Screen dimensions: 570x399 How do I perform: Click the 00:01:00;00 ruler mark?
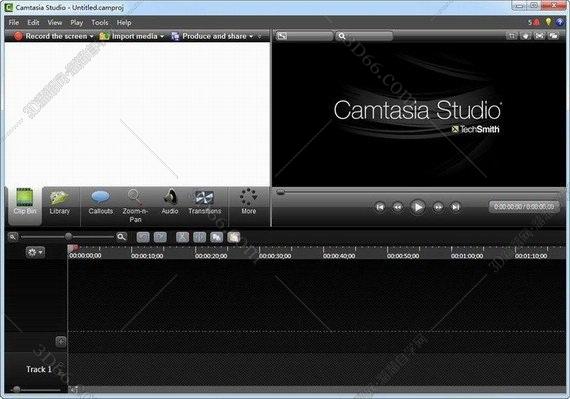[467, 256]
